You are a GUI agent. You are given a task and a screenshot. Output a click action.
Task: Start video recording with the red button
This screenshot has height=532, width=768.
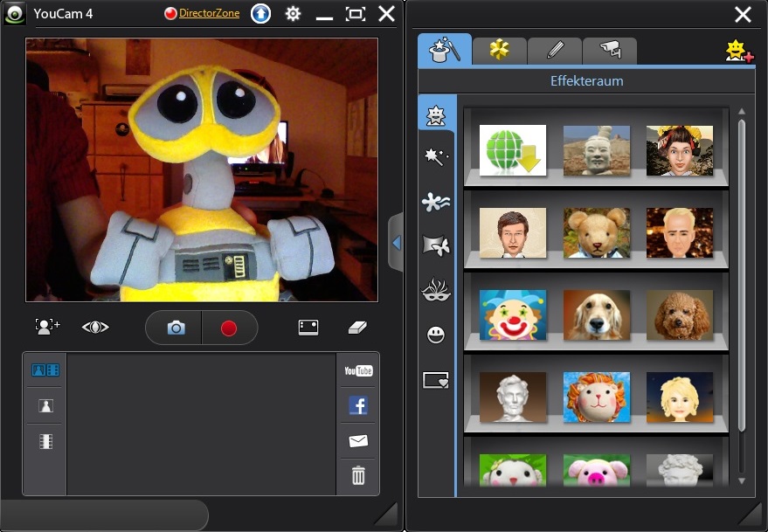229,328
